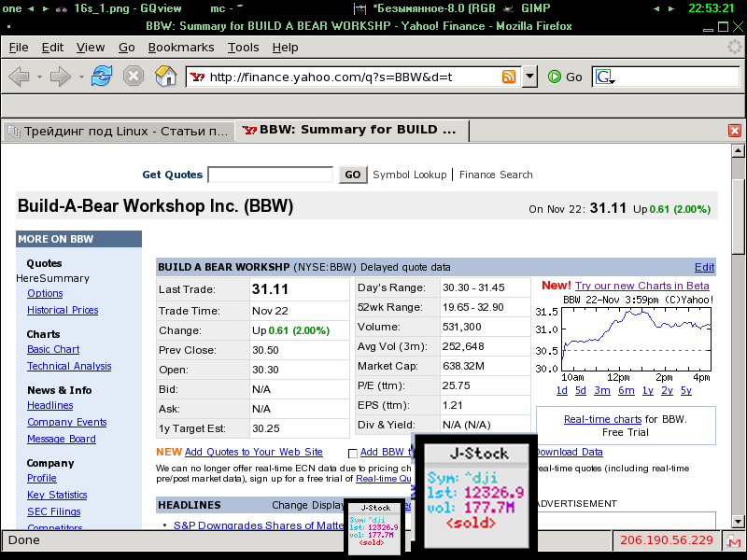Click the BBW intraday chart image
The width and height of the screenshot is (747, 560).
pyautogui.click(x=625, y=339)
